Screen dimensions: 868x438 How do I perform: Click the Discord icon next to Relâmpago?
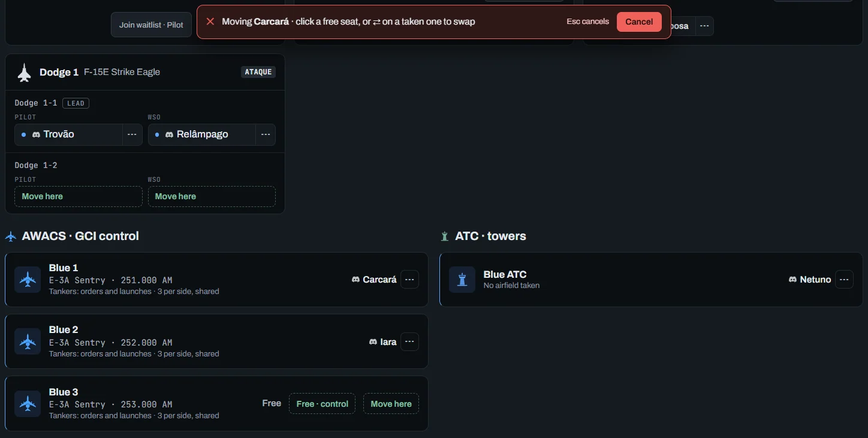pyautogui.click(x=169, y=134)
